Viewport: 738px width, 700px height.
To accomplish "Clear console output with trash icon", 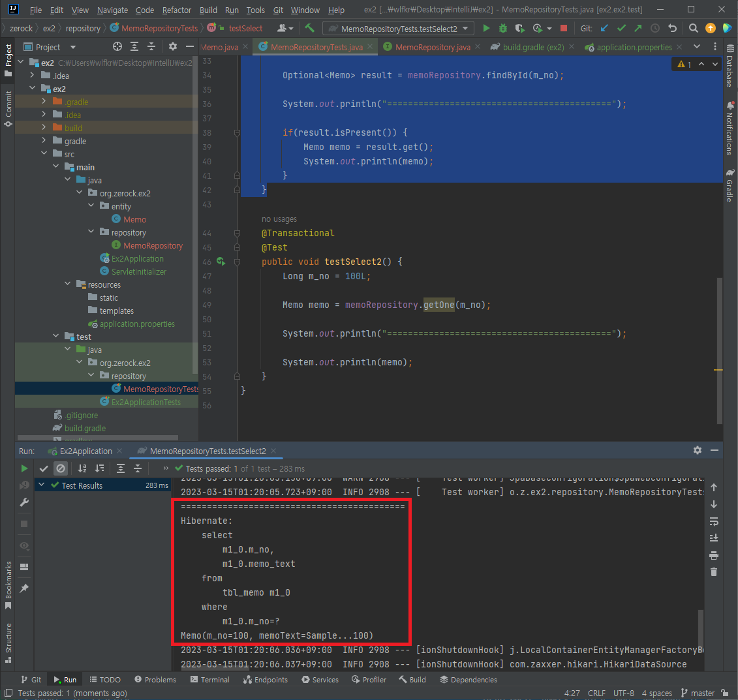I will 714,572.
